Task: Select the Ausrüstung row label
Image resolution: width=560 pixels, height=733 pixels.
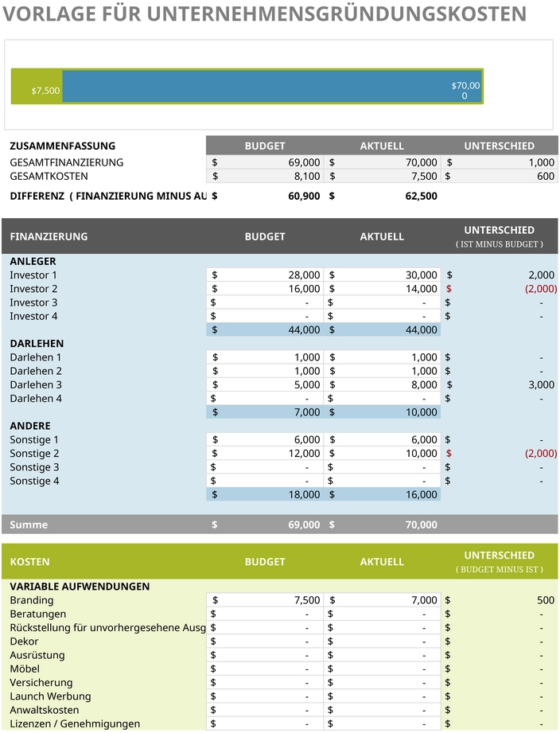Action: 37,655
